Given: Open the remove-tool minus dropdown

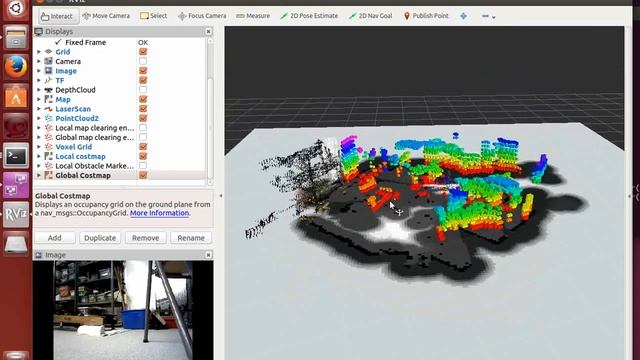Looking at the screenshot, I should click(488, 16).
